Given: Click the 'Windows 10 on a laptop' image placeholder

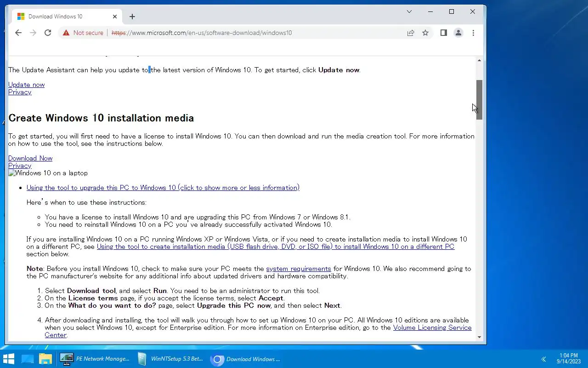Looking at the screenshot, I should (x=48, y=173).
